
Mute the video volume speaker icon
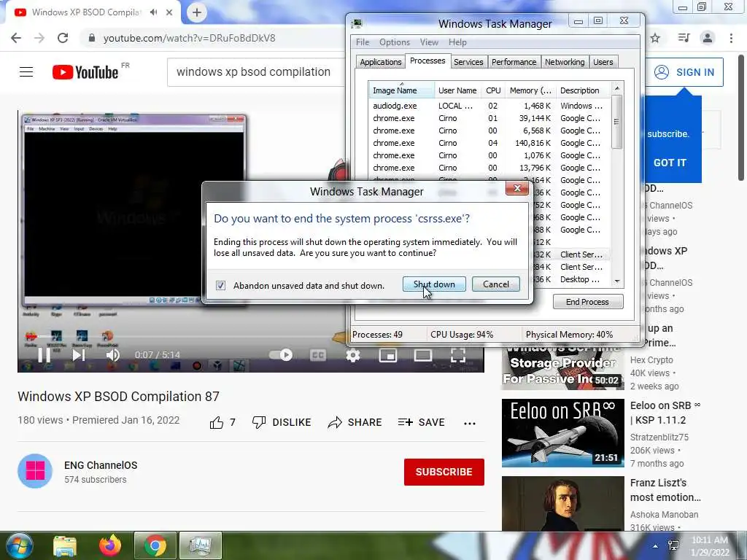point(113,355)
